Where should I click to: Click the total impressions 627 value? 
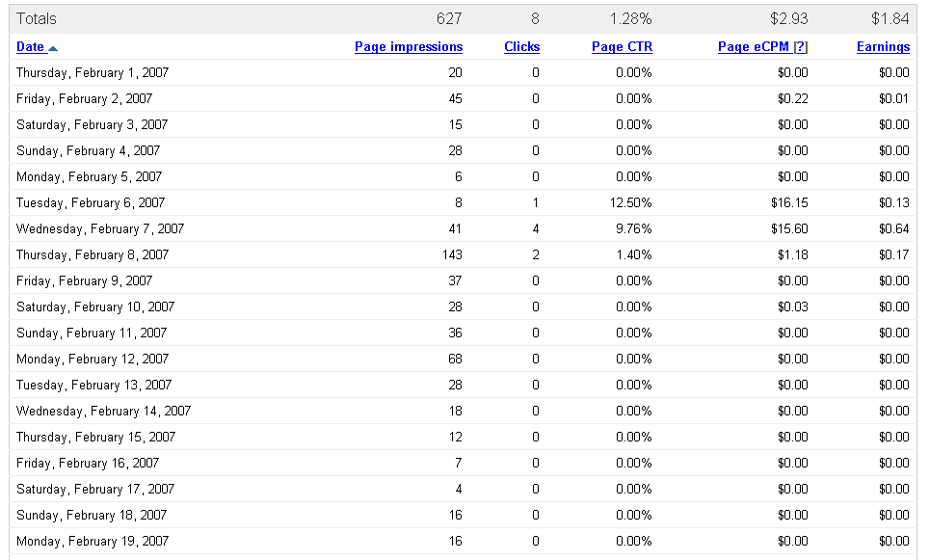[x=448, y=18]
